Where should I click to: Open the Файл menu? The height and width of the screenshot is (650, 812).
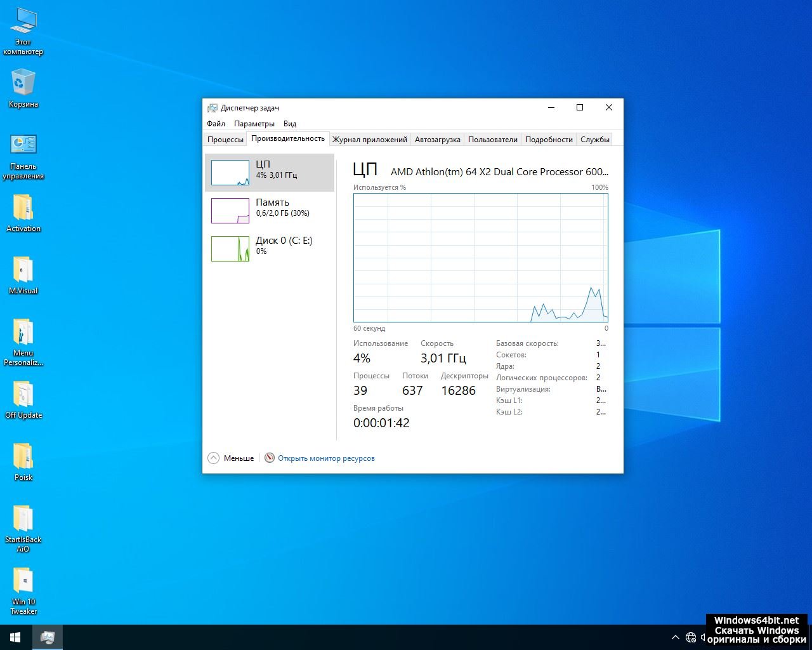pyautogui.click(x=216, y=124)
